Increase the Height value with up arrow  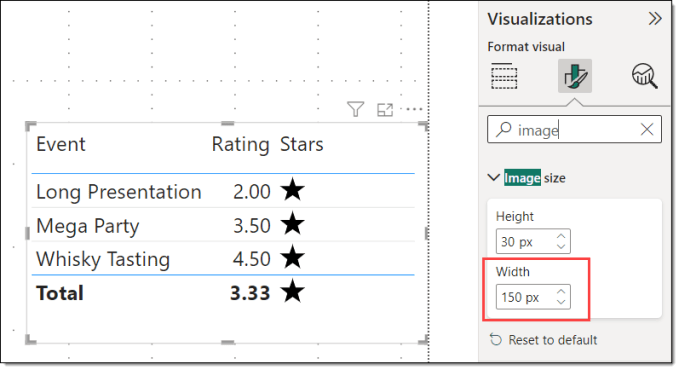point(561,237)
